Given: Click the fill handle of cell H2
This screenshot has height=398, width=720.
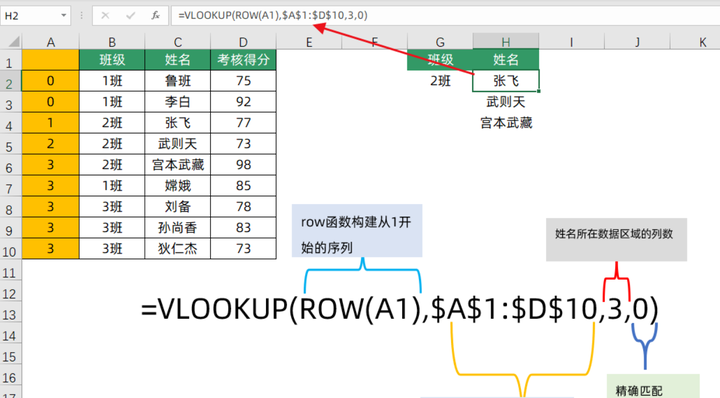Looking at the screenshot, I should (x=539, y=91).
